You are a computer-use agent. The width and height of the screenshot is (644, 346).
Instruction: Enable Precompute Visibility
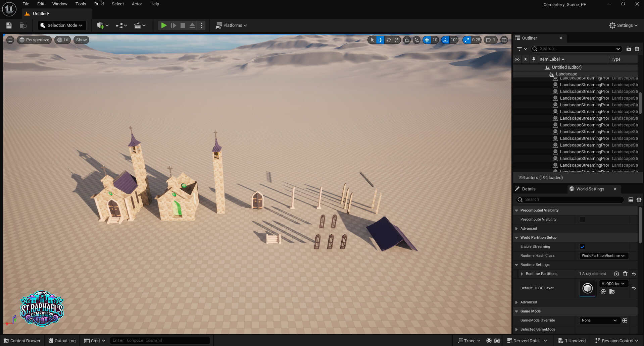click(x=582, y=219)
